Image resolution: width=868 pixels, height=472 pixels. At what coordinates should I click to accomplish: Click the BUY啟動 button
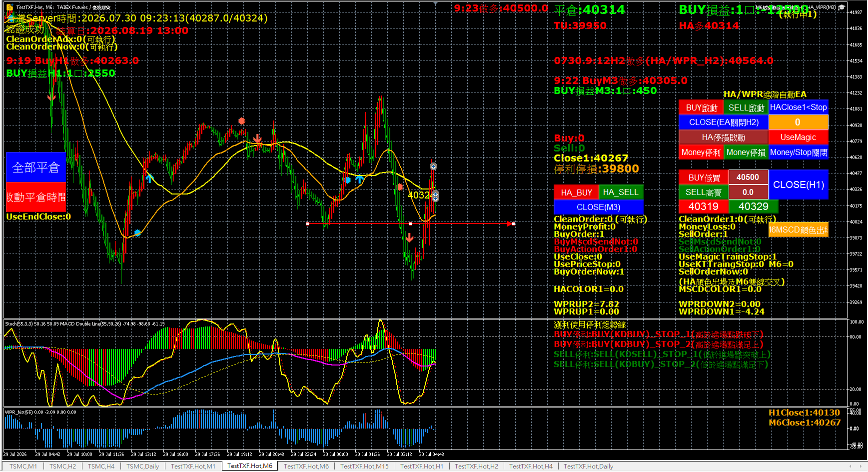point(701,107)
